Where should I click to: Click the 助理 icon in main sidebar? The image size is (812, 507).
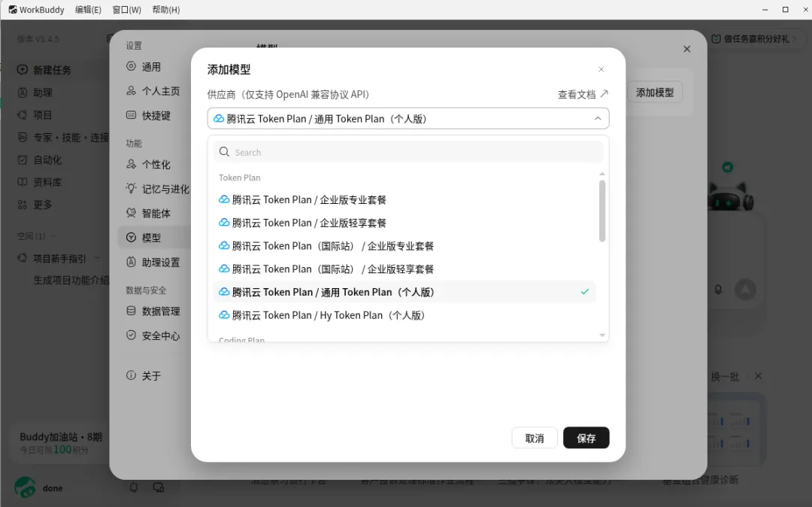click(x=23, y=93)
